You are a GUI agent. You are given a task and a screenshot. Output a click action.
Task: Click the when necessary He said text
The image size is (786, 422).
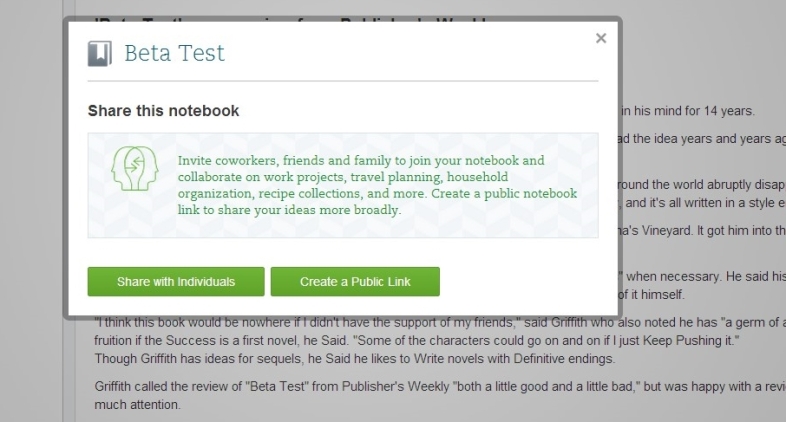tap(704, 276)
